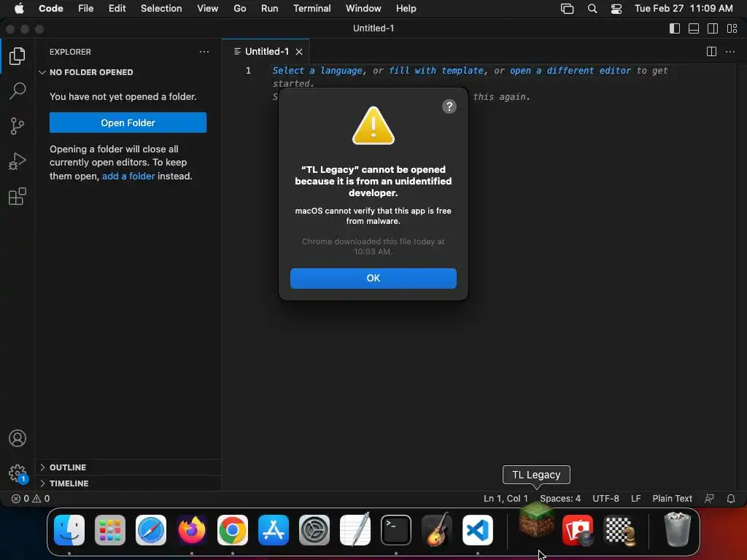Open the Run and Debug view
Viewport: 747px width, 560px height.
coord(18,161)
